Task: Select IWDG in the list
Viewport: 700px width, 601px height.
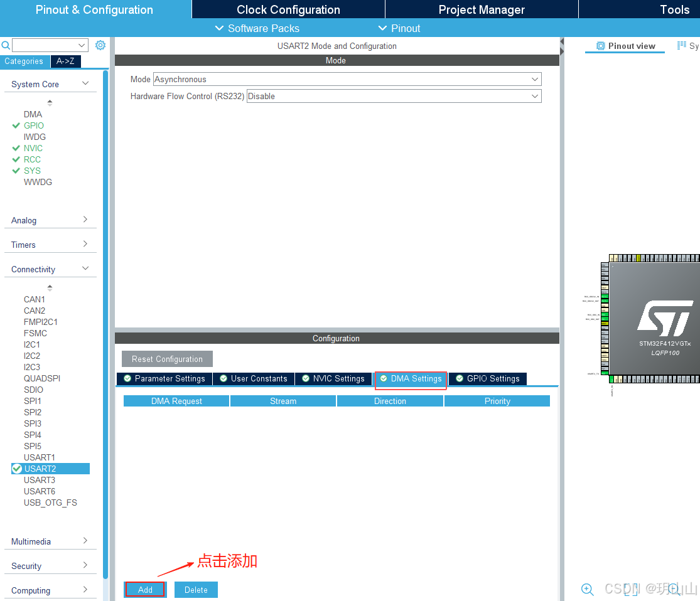Action: click(35, 137)
